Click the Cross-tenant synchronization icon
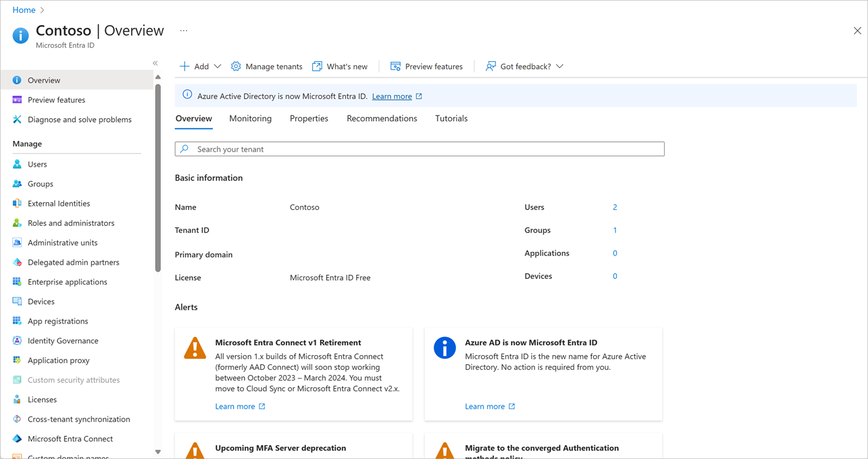The image size is (868, 459). point(17,419)
